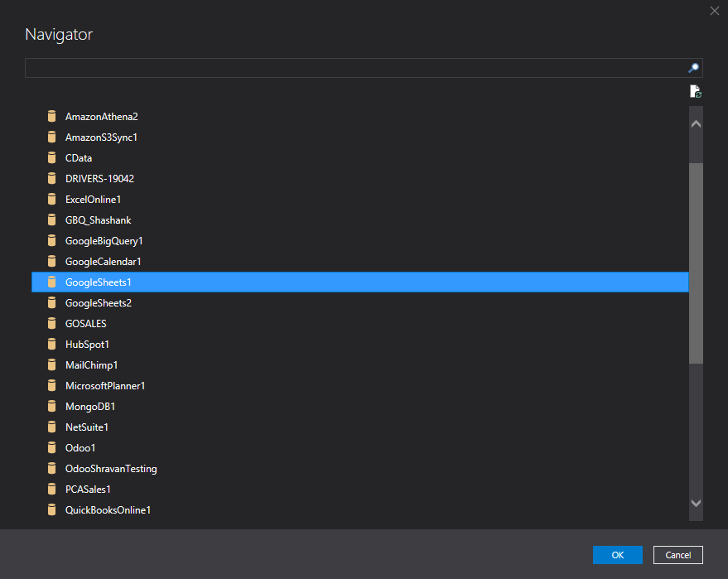The width and height of the screenshot is (728, 579).
Task: Click inside the search input field
Action: point(356,67)
